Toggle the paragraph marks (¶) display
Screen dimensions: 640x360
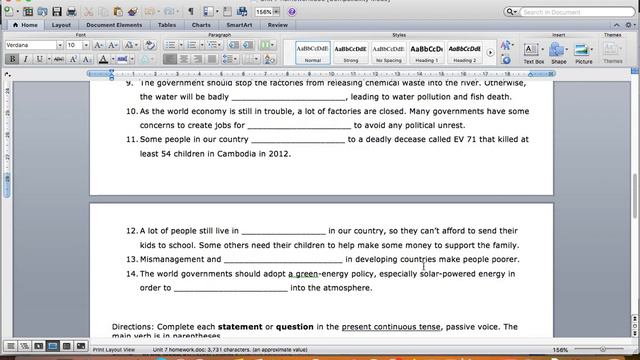[191, 11]
